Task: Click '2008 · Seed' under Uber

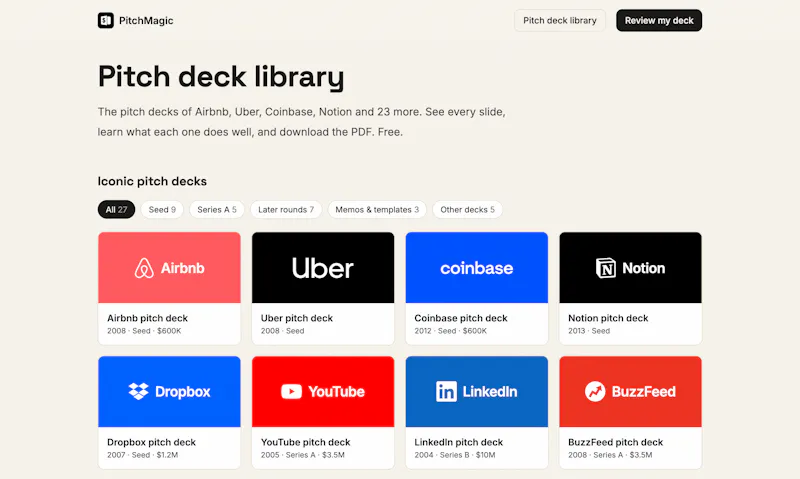Action: [282, 331]
